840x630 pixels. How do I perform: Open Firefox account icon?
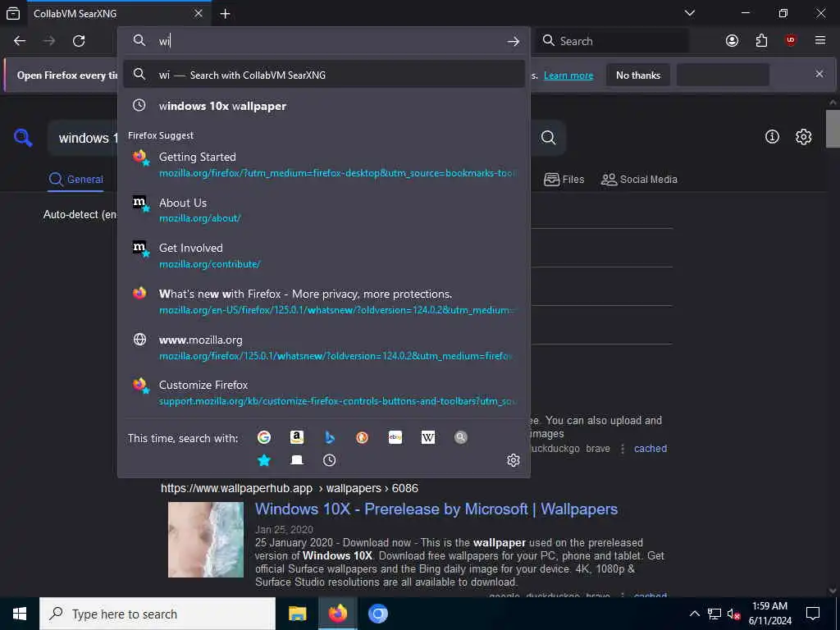[732, 41]
